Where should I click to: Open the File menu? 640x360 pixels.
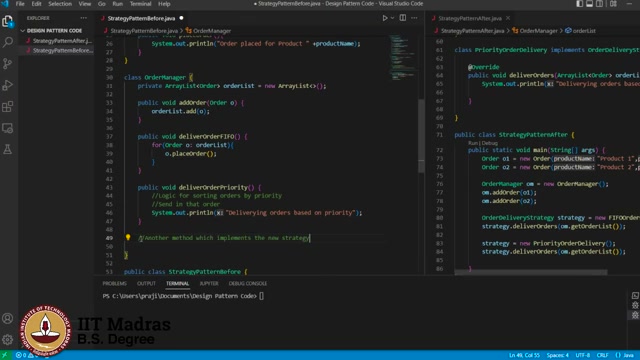[20, 4]
